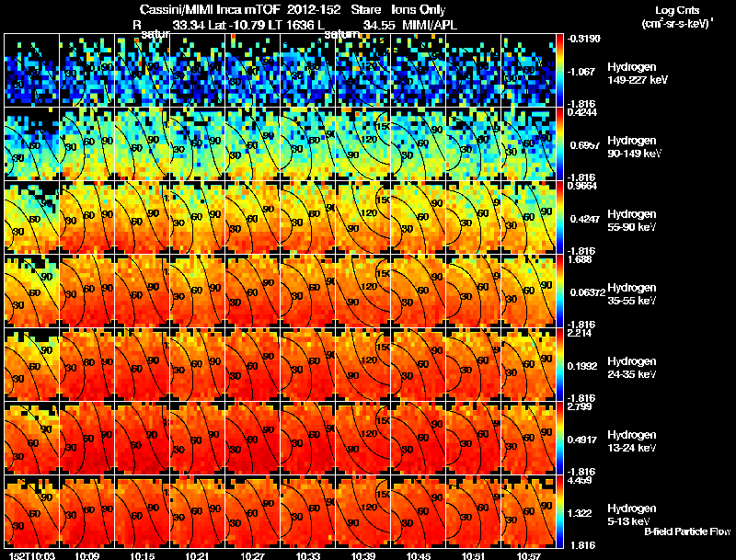
Task: Click the '10:09' time label
Action: (86, 555)
